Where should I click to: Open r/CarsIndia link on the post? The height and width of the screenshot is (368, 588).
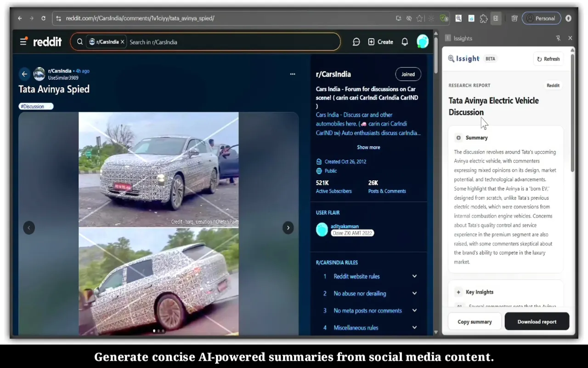60,71
